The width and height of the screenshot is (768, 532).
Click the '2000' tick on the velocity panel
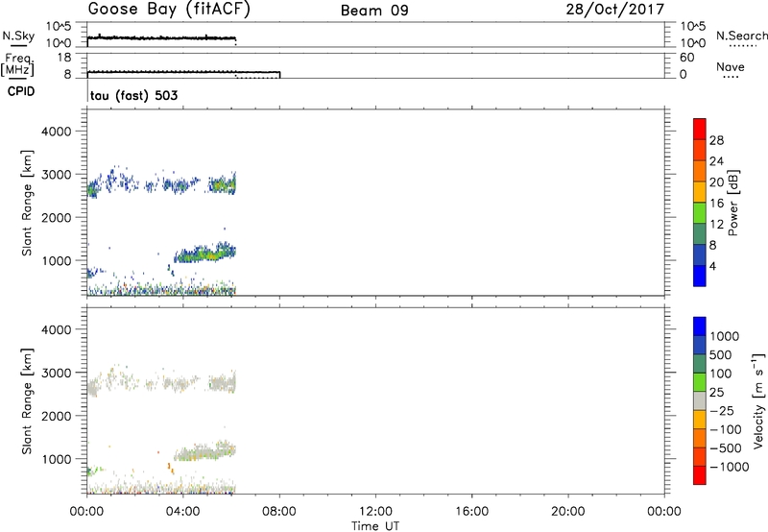[x=57, y=416]
